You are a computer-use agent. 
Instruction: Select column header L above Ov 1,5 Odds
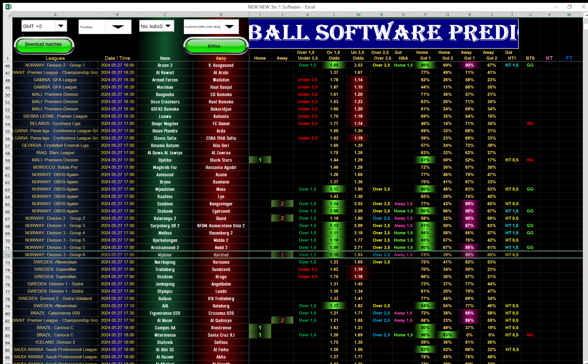coord(334,15)
